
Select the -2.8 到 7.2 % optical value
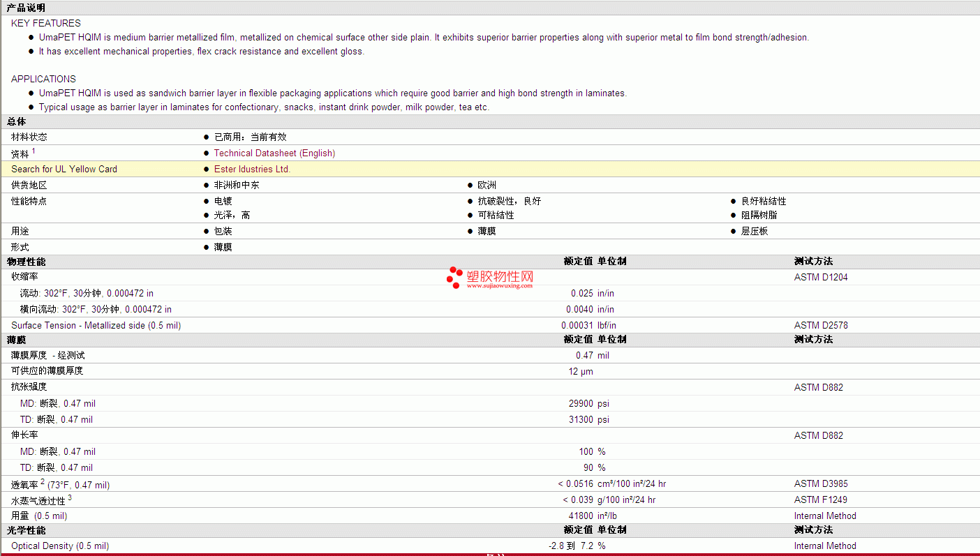pyautogui.click(x=577, y=546)
